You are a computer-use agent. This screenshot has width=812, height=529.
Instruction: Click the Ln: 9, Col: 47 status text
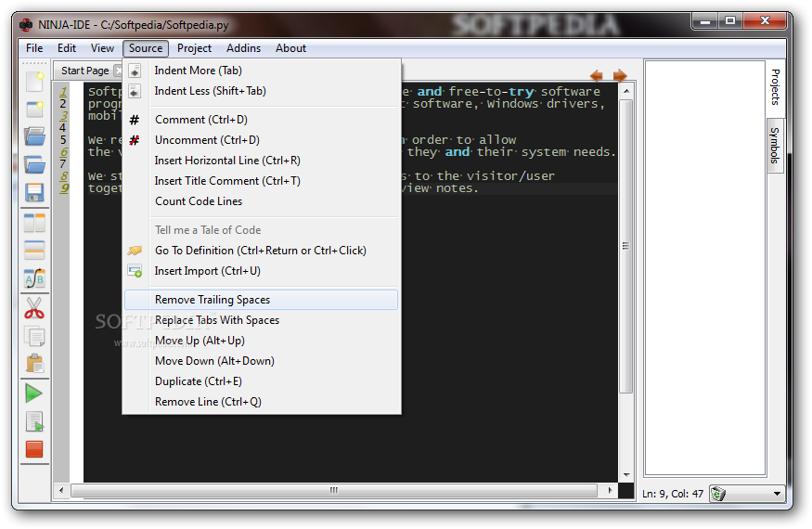[673, 494]
